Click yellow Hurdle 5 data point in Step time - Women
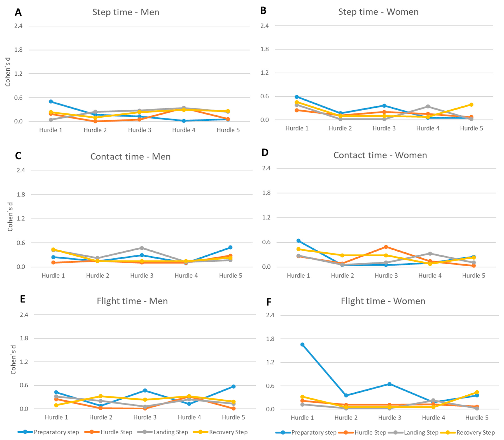This screenshot has height=440, width=504. [x=471, y=105]
